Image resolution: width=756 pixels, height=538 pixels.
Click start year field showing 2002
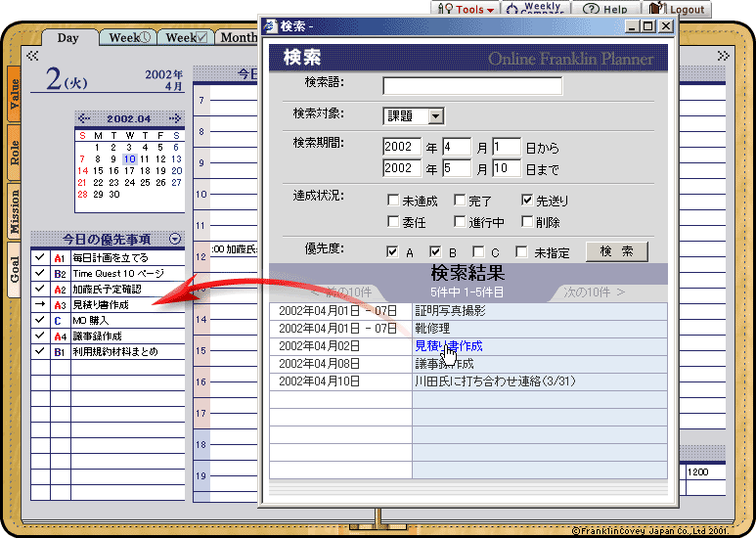click(402, 147)
